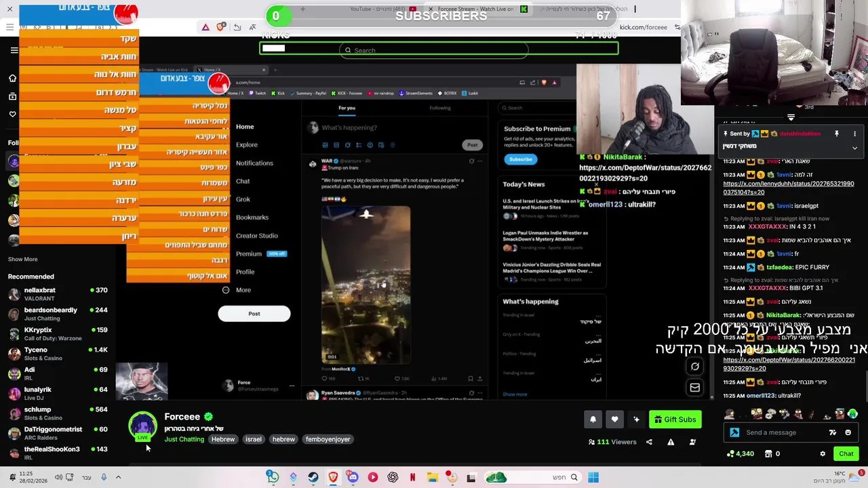The height and width of the screenshot is (488, 868).
Task: Open recommended channel DaTriggonometrist
Action: tap(58, 432)
